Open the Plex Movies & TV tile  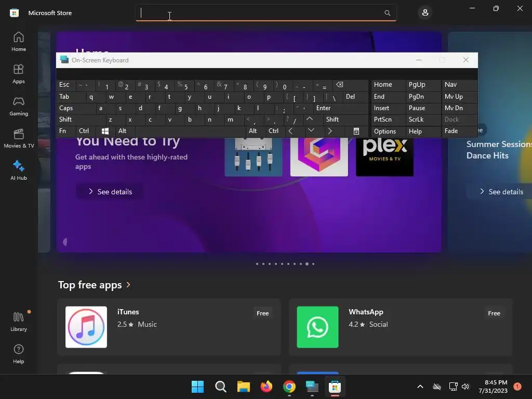(384, 157)
